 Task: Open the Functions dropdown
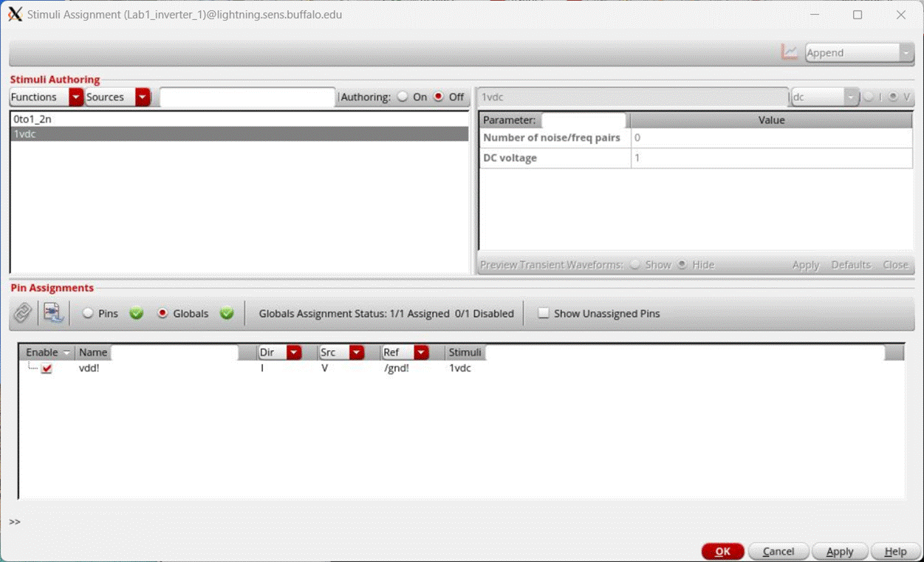(x=75, y=97)
